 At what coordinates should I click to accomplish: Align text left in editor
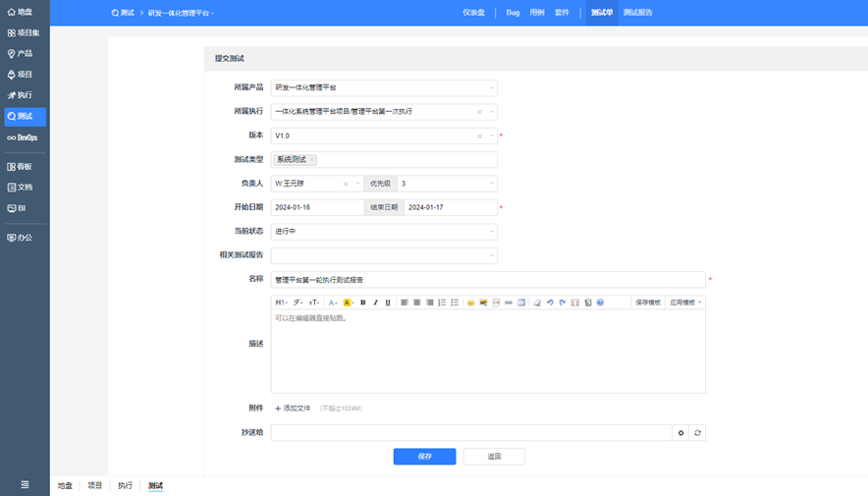pyautogui.click(x=405, y=303)
